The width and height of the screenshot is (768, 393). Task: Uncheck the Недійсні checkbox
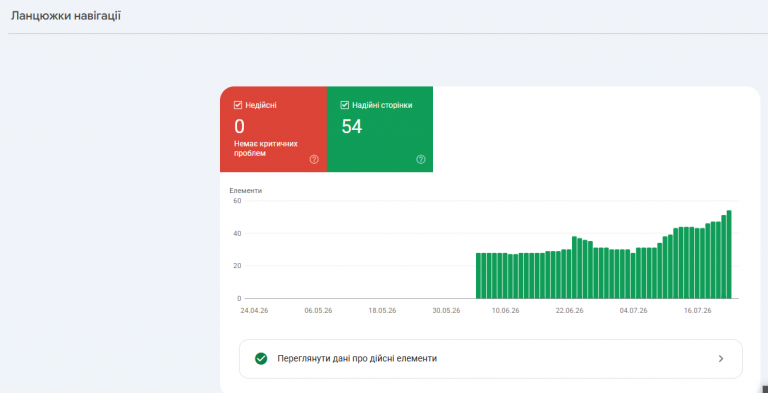[238, 105]
